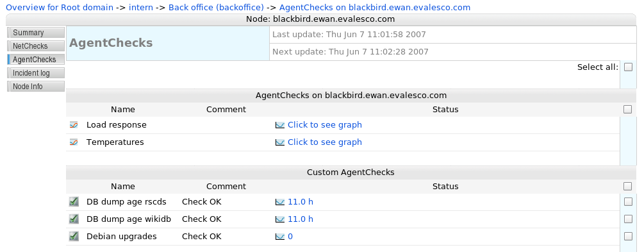Viewport: 644px width, 252px height.
Task: Click the graph icon next to Debian upgrades value
Action: [279, 237]
